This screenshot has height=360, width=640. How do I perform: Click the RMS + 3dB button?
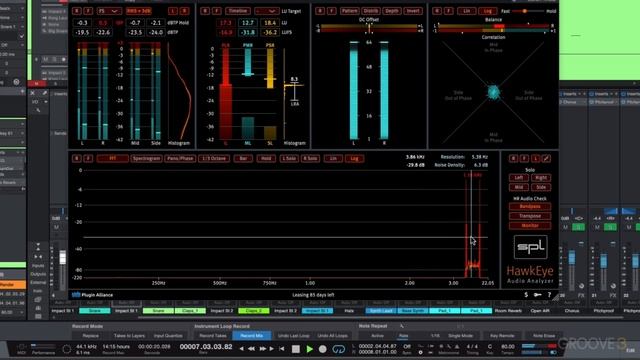138,11
